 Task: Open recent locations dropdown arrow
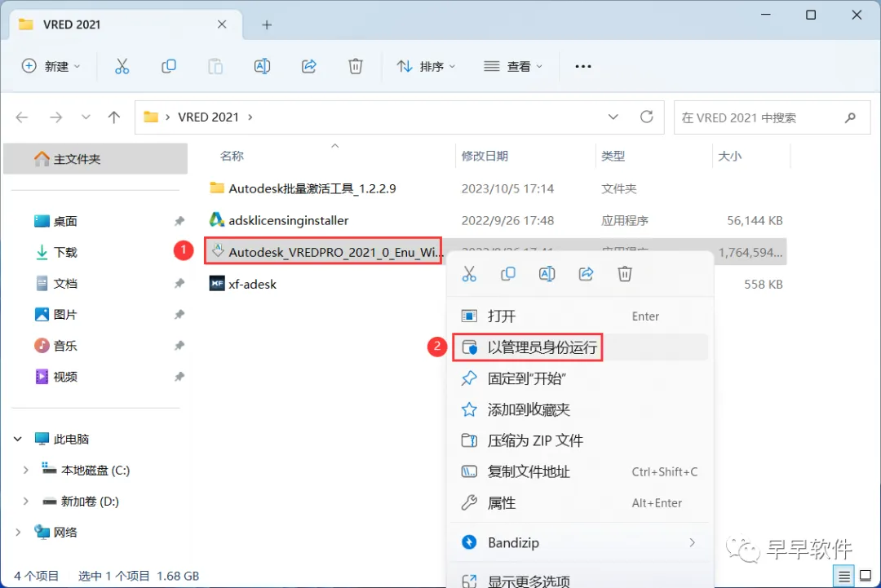86,117
